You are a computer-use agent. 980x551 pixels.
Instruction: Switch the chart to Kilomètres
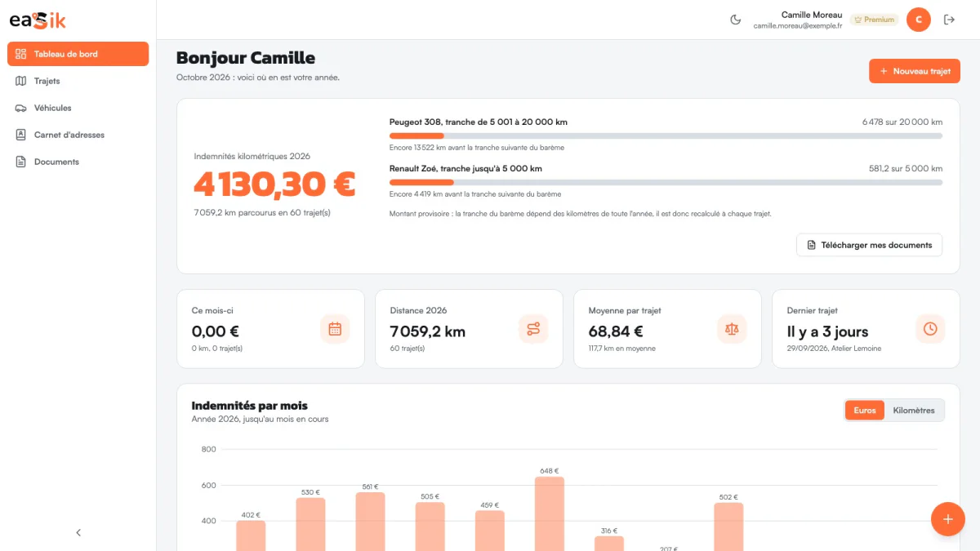914,411
